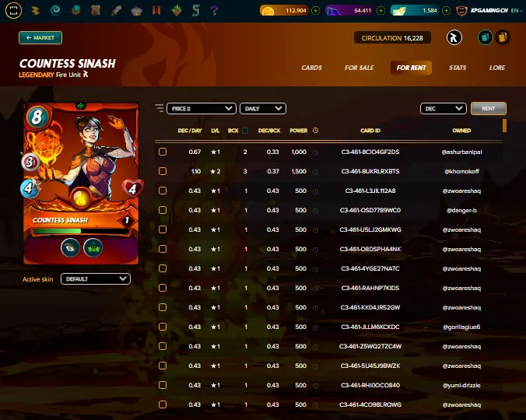The width and height of the screenshot is (526, 420).
Task: Open owner @gorillaglue6 link
Action: [461, 327]
